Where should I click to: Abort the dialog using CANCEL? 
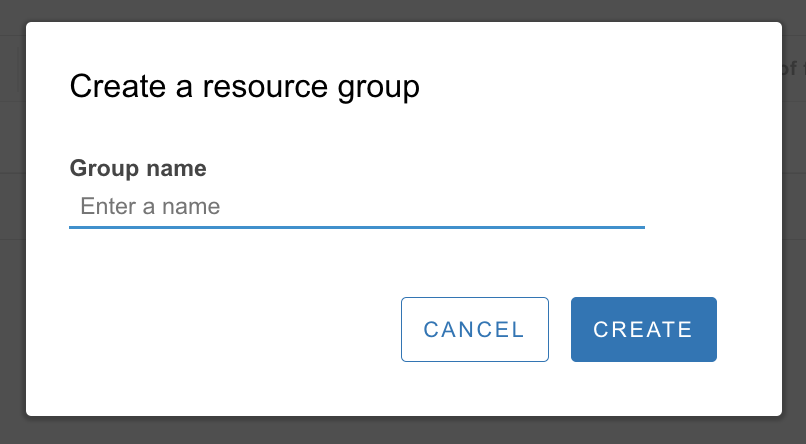tap(474, 329)
